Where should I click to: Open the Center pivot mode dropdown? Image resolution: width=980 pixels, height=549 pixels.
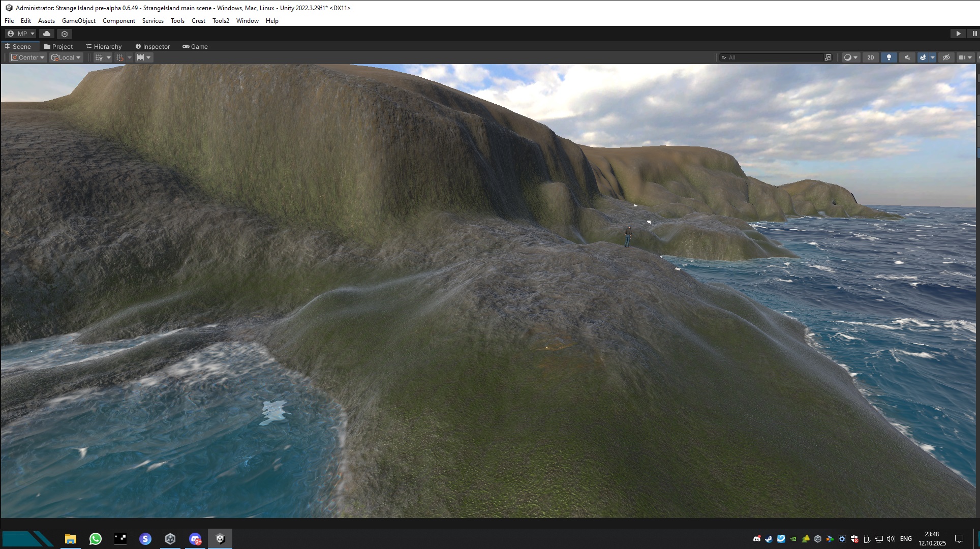pos(28,57)
